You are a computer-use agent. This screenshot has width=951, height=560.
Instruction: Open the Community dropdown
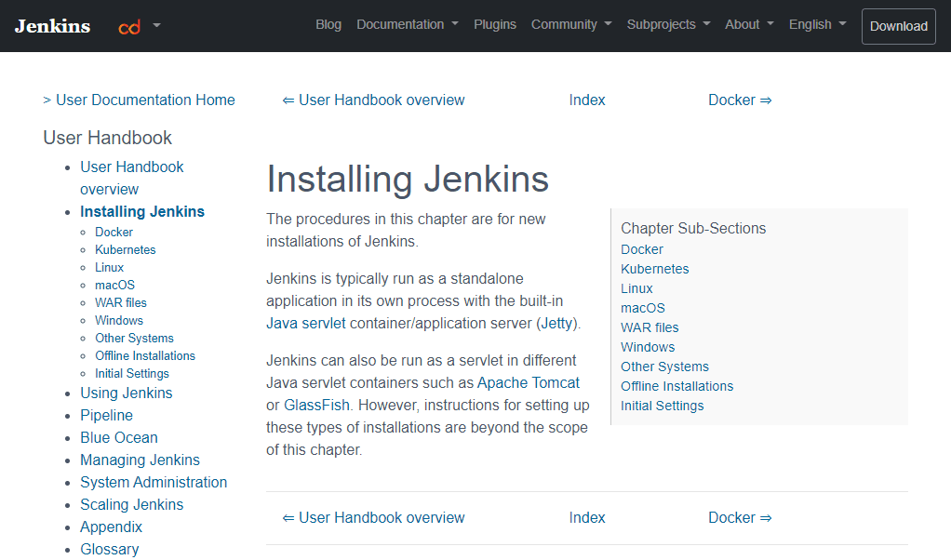570,24
